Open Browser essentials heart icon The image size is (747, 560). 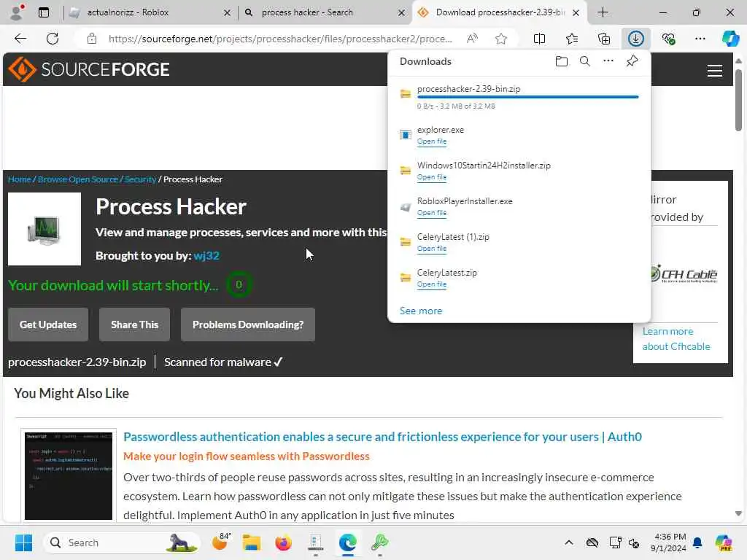click(668, 39)
